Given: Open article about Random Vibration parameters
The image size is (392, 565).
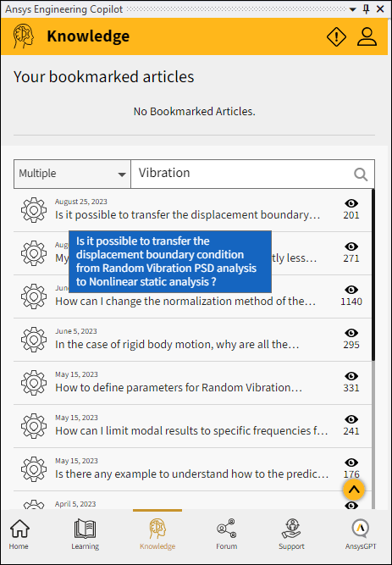Looking at the screenshot, I should (x=179, y=387).
